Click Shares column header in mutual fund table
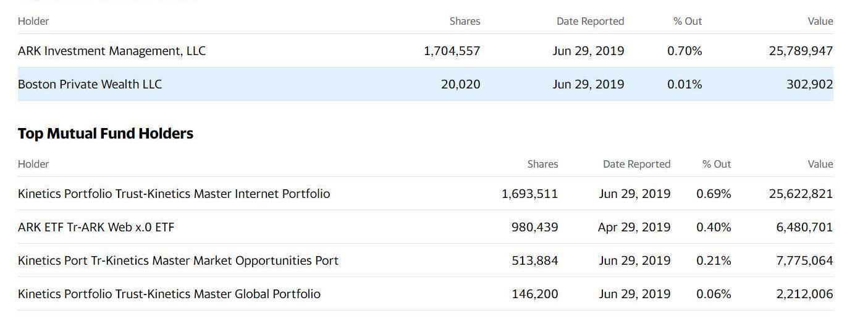 [542, 164]
